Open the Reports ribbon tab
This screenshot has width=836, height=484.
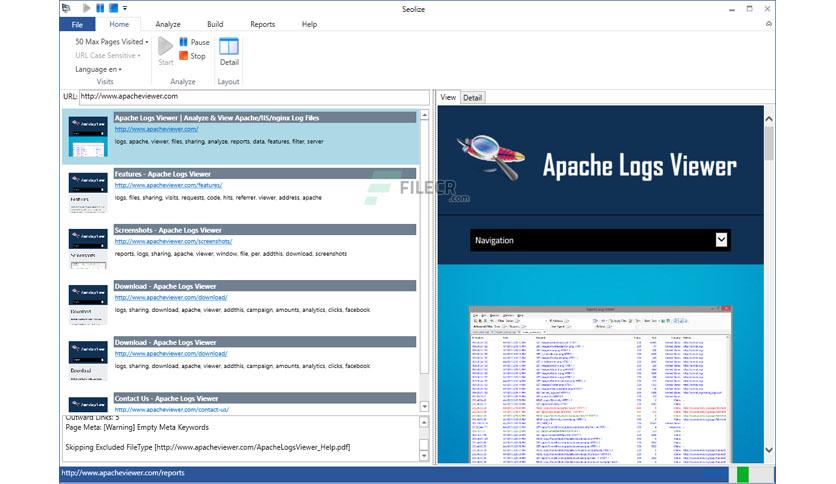tap(262, 25)
